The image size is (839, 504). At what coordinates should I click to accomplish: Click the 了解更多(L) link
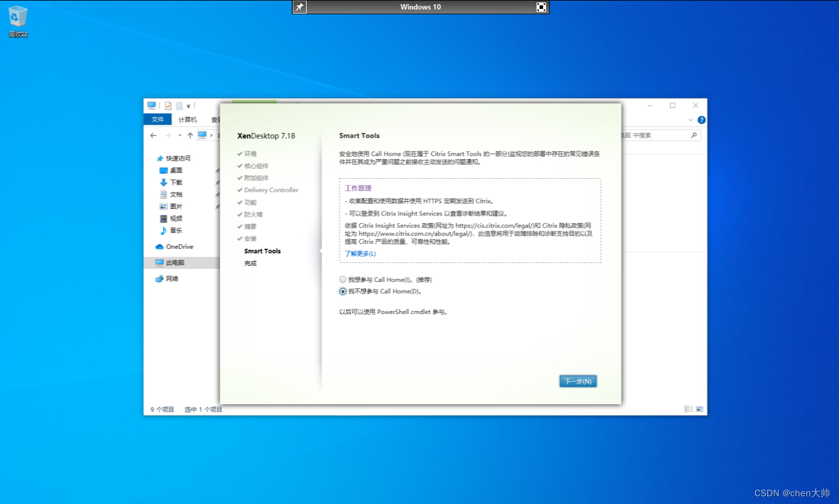pyautogui.click(x=360, y=253)
